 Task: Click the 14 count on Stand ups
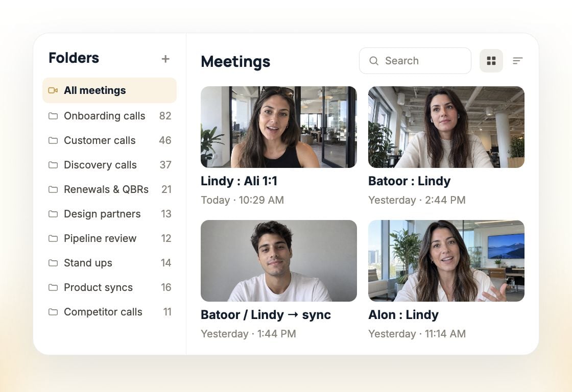pyautogui.click(x=166, y=263)
